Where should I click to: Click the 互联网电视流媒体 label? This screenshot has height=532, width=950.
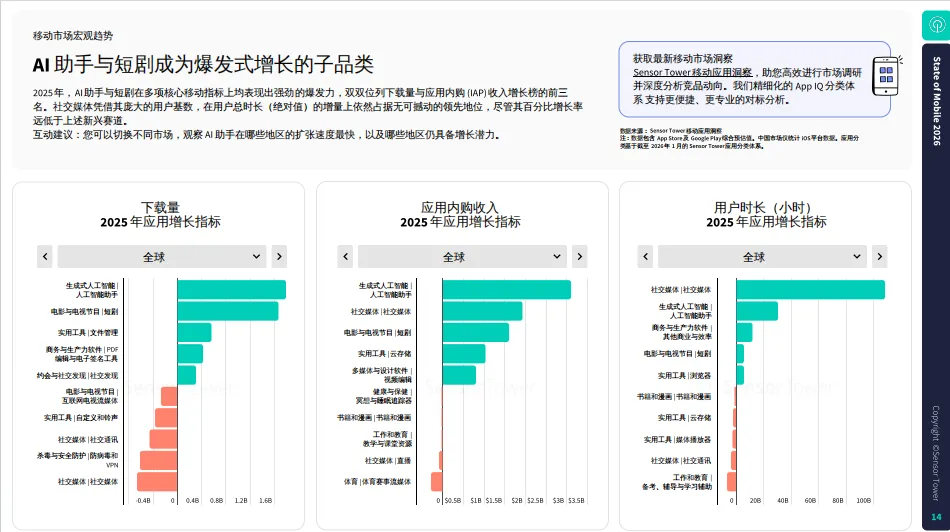pyautogui.click(x=90, y=396)
